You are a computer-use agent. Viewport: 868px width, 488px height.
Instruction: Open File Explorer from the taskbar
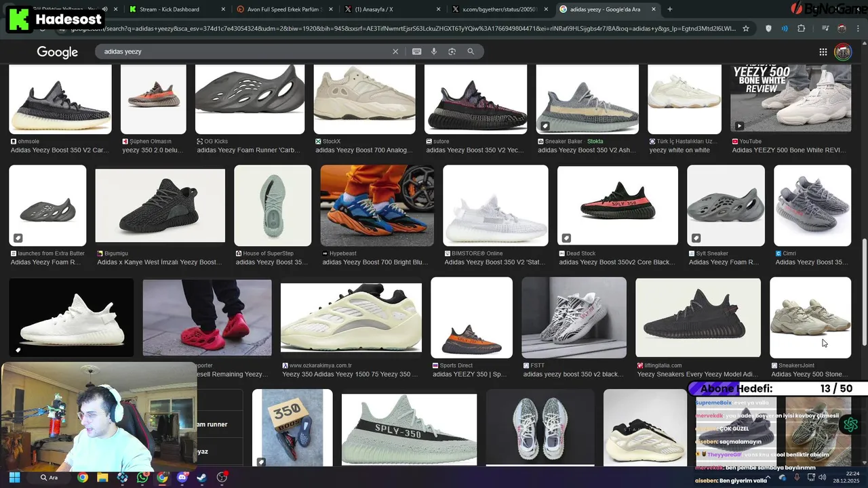click(102, 477)
